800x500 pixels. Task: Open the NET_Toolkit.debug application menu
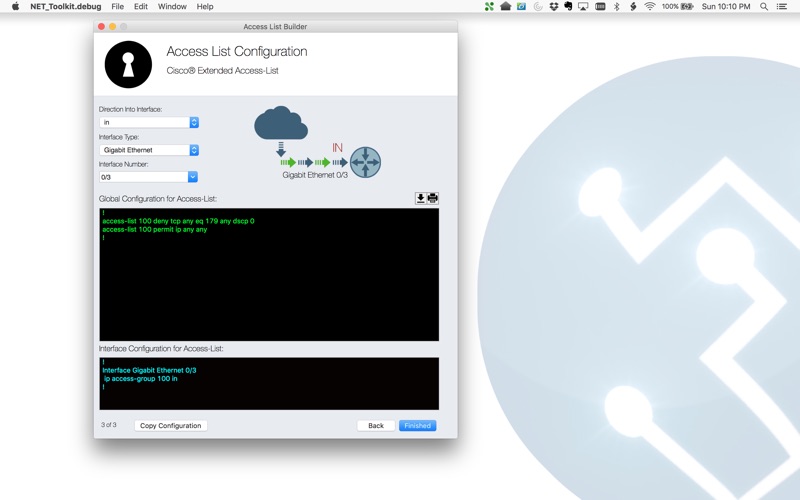(66, 7)
